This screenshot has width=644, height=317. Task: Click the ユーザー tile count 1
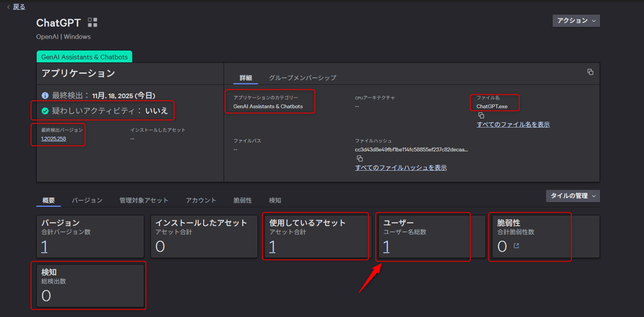tap(386, 247)
